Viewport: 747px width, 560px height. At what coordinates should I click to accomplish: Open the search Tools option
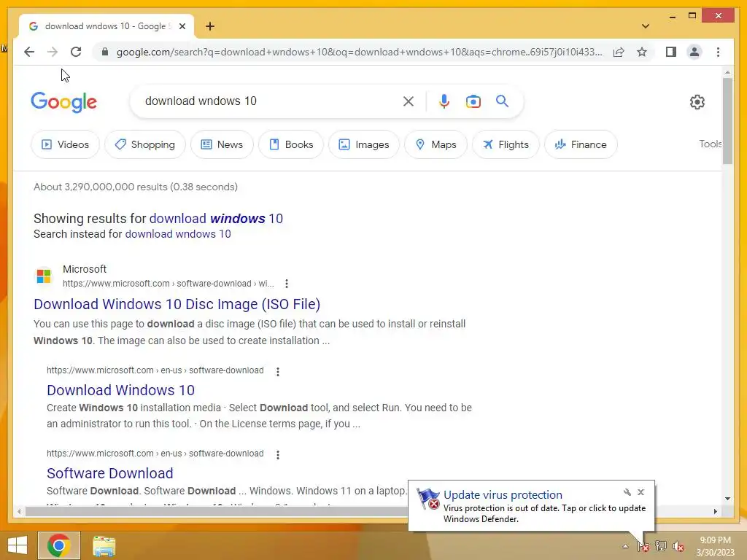tap(710, 144)
